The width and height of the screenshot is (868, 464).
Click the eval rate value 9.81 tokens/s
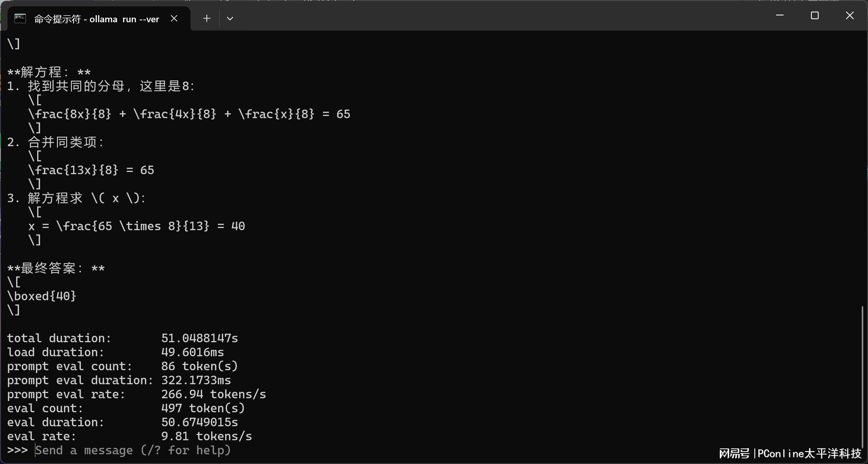(206, 436)
